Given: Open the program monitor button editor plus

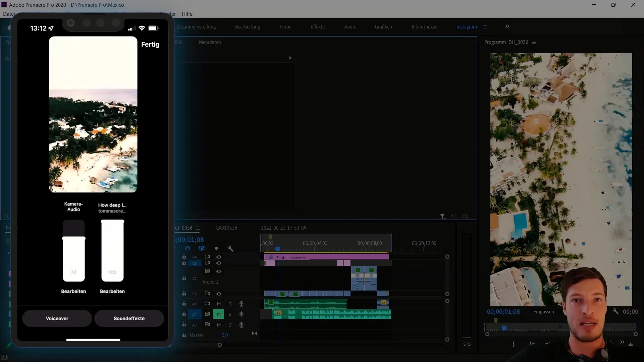Looking at the screenshot, I should pos(631,344).
